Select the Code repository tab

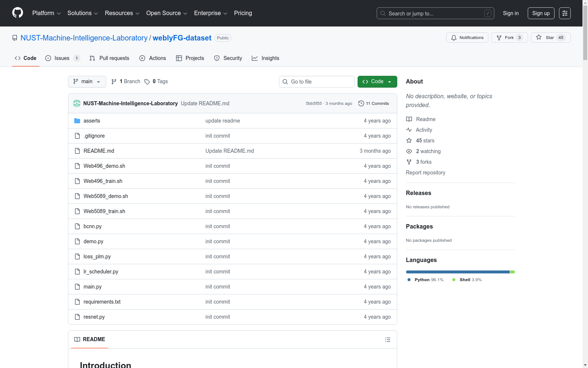pyautogui.click(x=25, y=58)
